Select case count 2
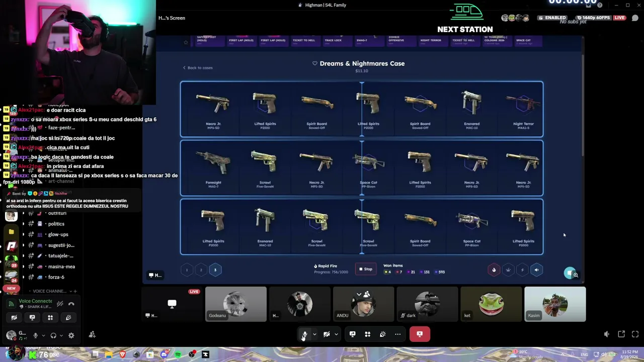The height and width of the screenshot is (362, 644). pos(201,270)
